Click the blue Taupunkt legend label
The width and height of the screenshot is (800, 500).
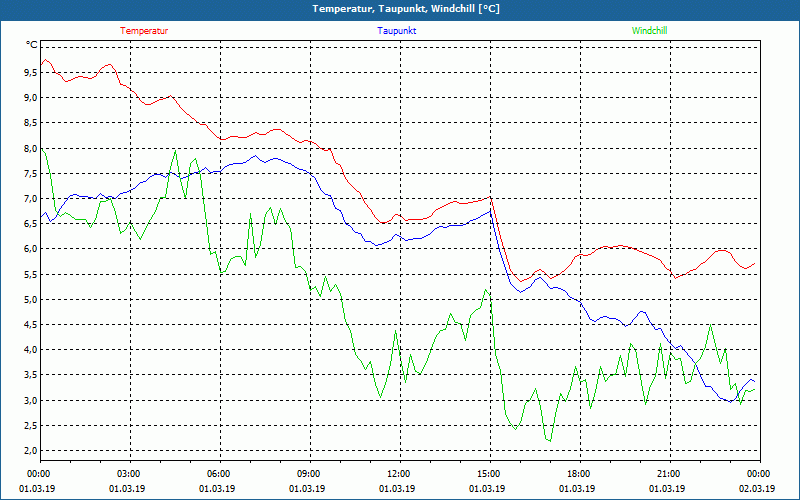tap(396, 31)
